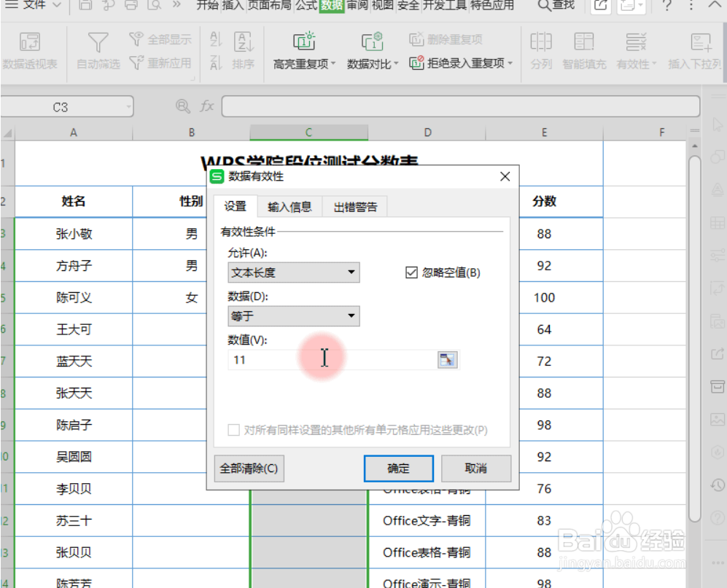This screenshot has height=588, width=727.
Task: Click the 分列 icon
Action: pyautogui.click(x=541, y=42)
